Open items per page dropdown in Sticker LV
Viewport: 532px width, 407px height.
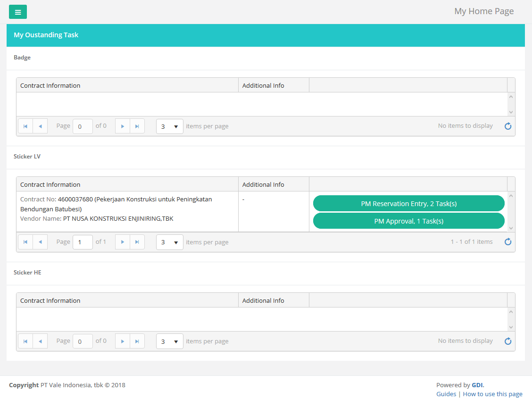170,242
